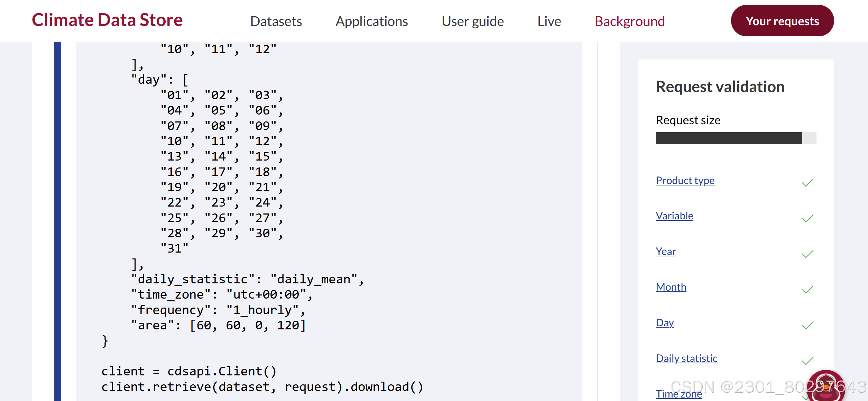
Task: Click the Request size progress bar
Action: click(x=736, y=138)
